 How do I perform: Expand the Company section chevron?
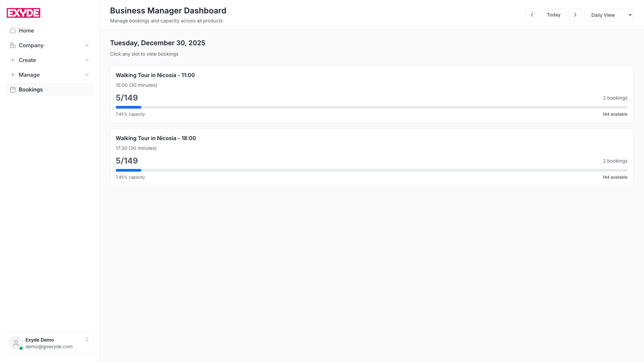pyautogui.click(x=87, y=45)
